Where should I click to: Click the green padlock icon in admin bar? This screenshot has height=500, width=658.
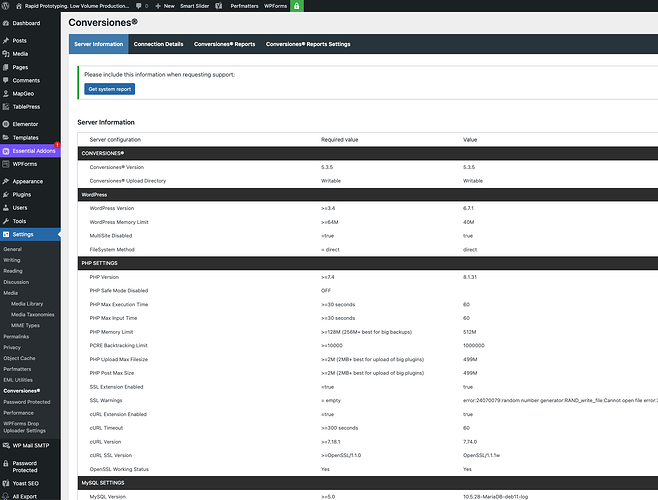click(296, 5)
